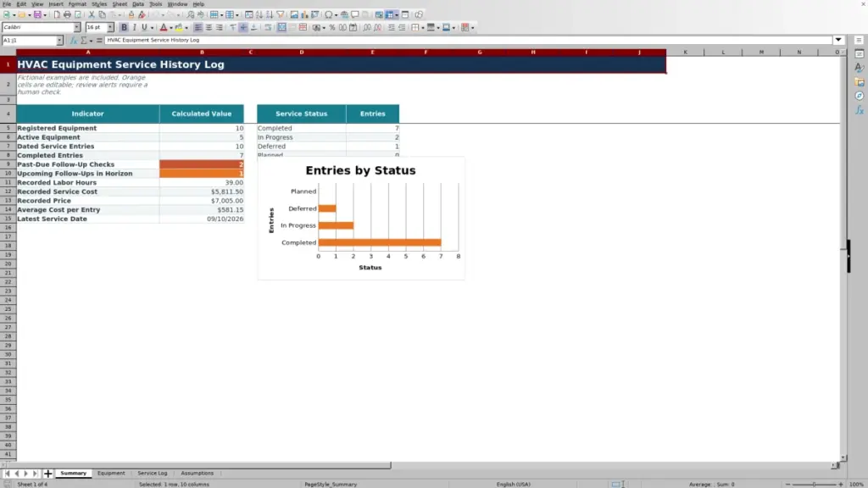Add a new sheet with plus button
This screenshot has height=488, width=868.
(x=47, y=474)
